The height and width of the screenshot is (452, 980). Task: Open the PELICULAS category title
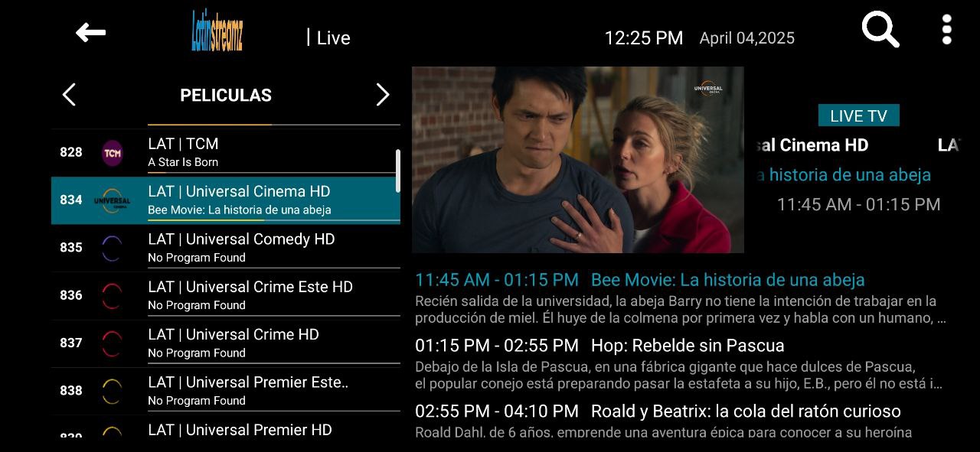(226, 96)
